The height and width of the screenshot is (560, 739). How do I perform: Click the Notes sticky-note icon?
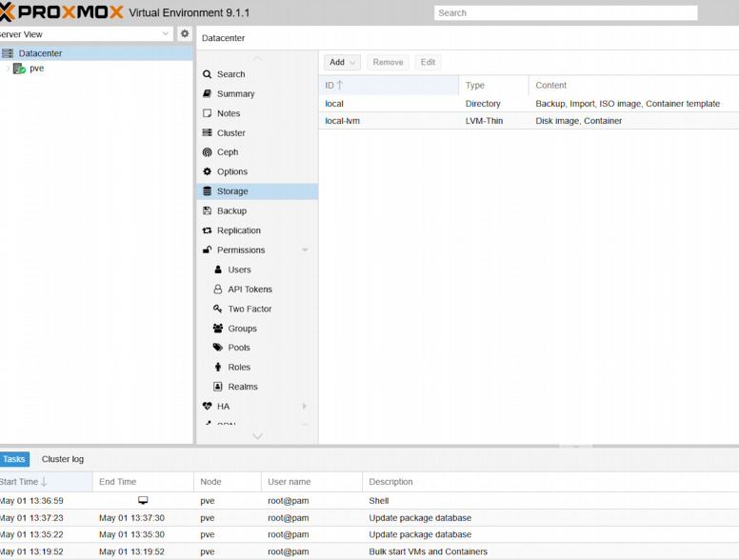tap(207, 113)
